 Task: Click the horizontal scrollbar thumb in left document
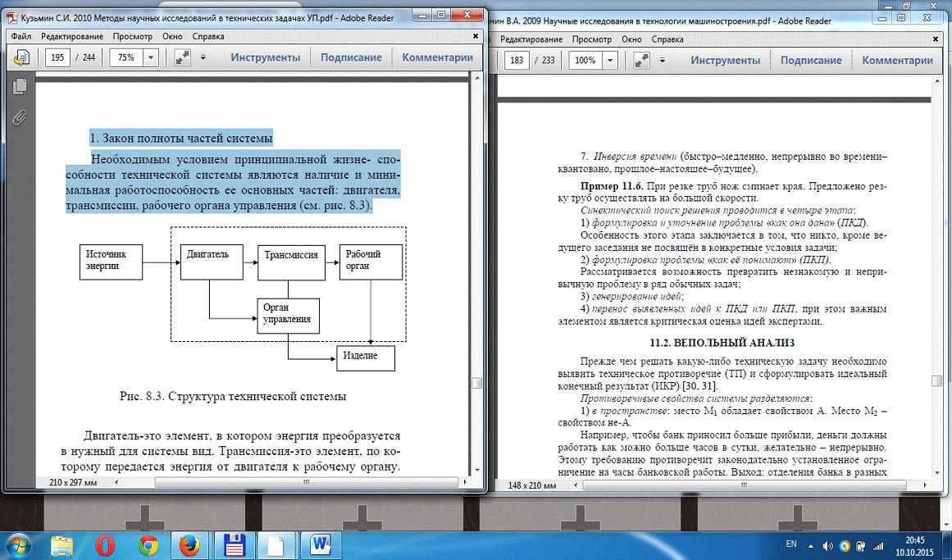pos(307,482)
